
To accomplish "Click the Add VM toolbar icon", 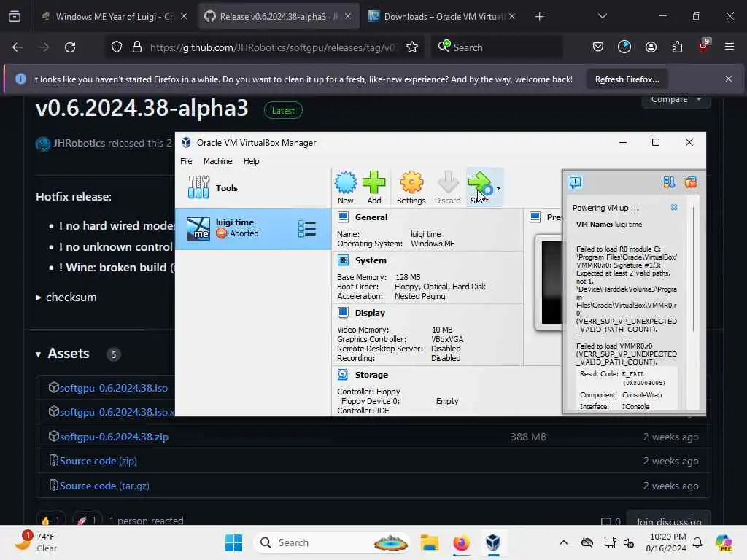I will click(x=374, y=187).
